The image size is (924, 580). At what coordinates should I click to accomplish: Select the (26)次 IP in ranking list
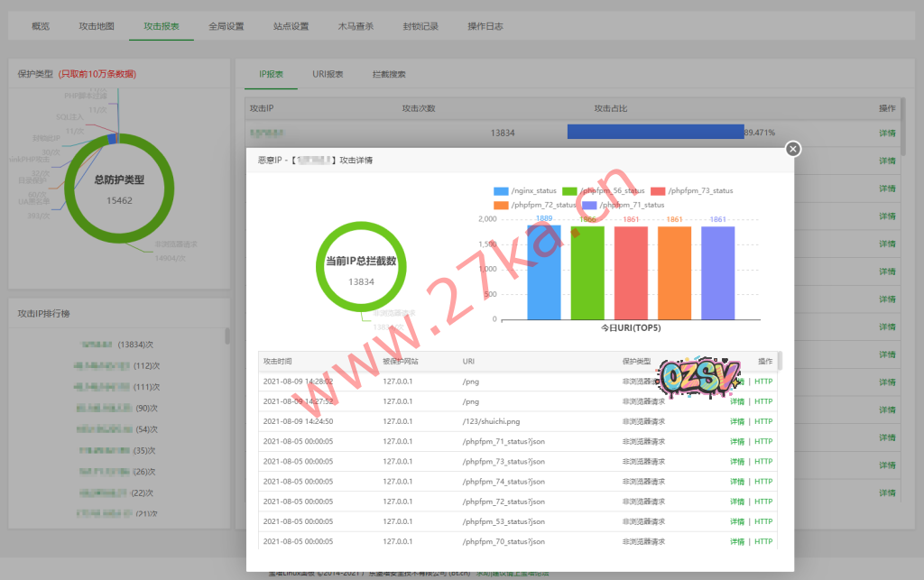(x=116, y=472)
